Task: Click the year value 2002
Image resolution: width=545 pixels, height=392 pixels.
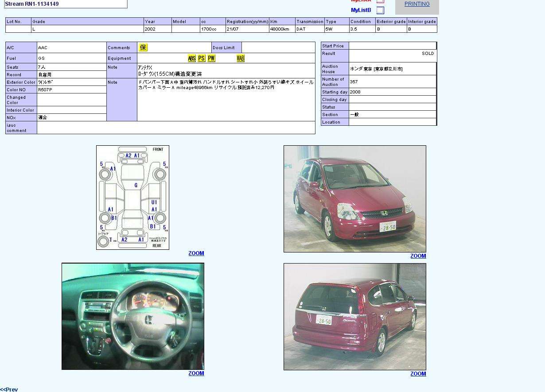Action: pyautogui.click(x=150, y=29)
